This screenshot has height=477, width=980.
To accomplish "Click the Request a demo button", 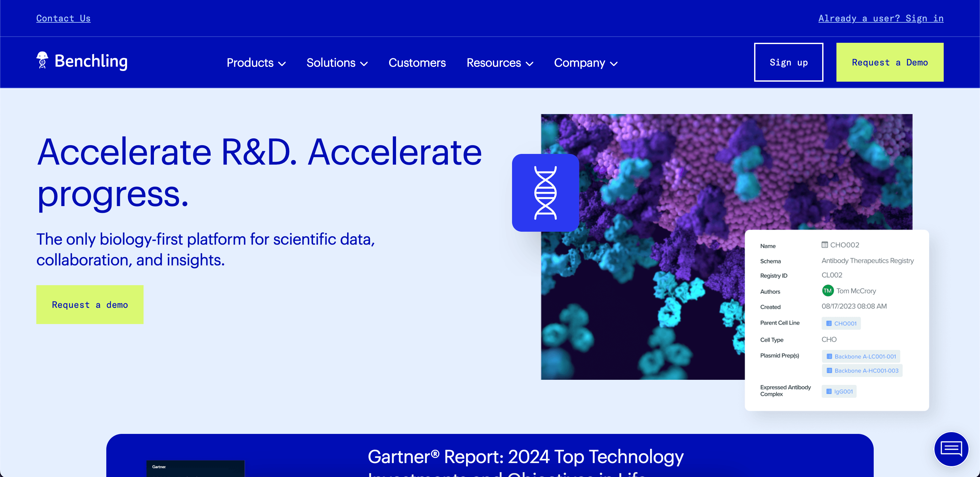I will pyautogui.click(x=89, y=305).
